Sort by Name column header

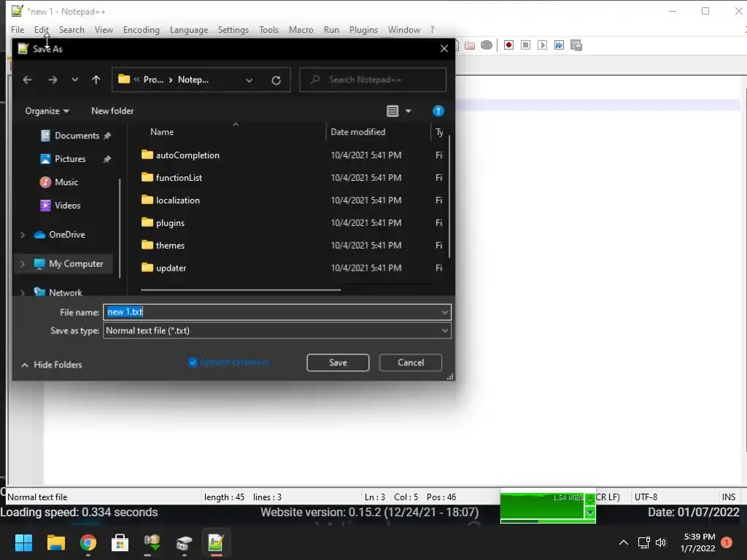pos(162,132)
